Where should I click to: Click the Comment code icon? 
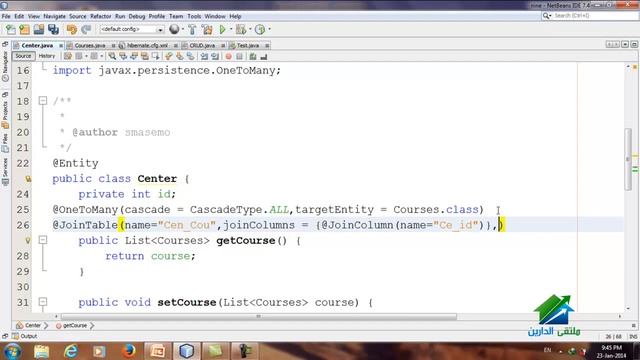[253, 56]
